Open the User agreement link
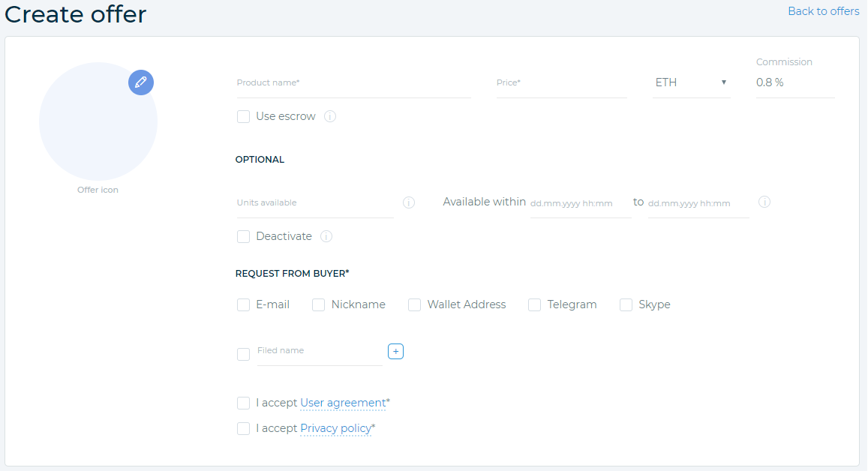The height and width of the screenshot is (471, 868). click(x=340, y=403)
